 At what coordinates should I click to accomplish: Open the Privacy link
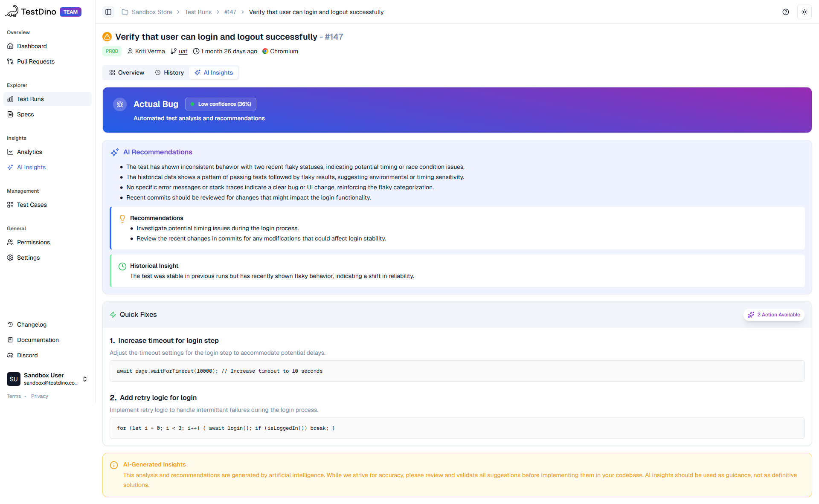tap(39, 396)
